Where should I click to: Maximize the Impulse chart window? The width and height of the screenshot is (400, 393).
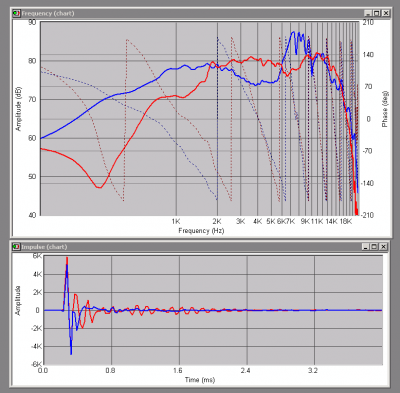[x=374, y=247]
